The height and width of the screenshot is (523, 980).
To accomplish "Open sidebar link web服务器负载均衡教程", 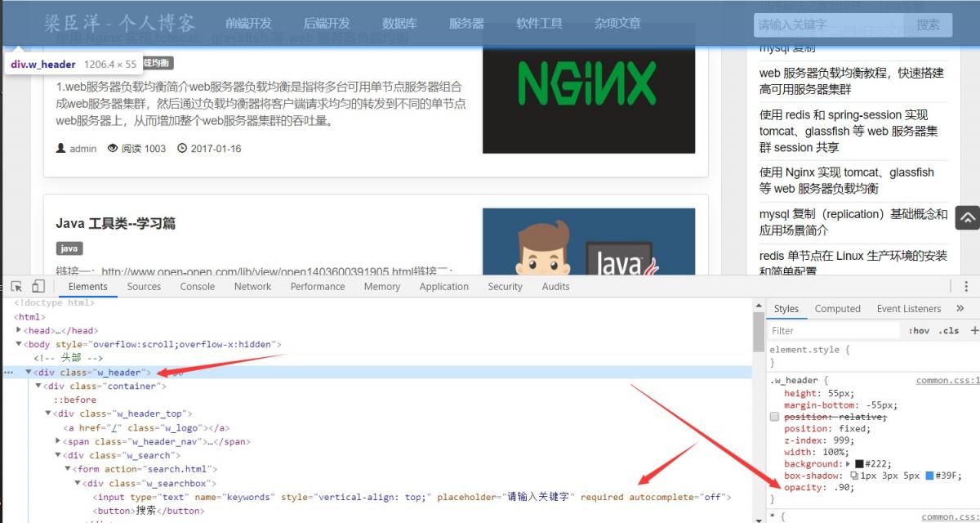I will 852,81.
